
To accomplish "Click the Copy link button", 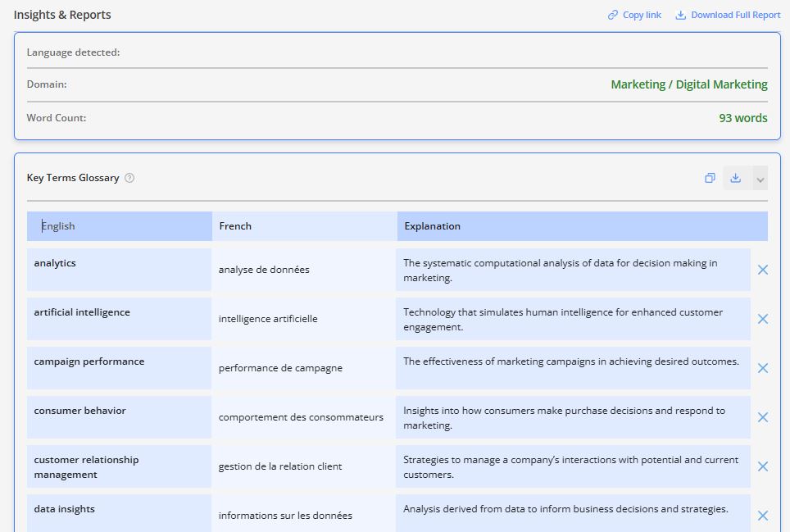I will [634, 15].
